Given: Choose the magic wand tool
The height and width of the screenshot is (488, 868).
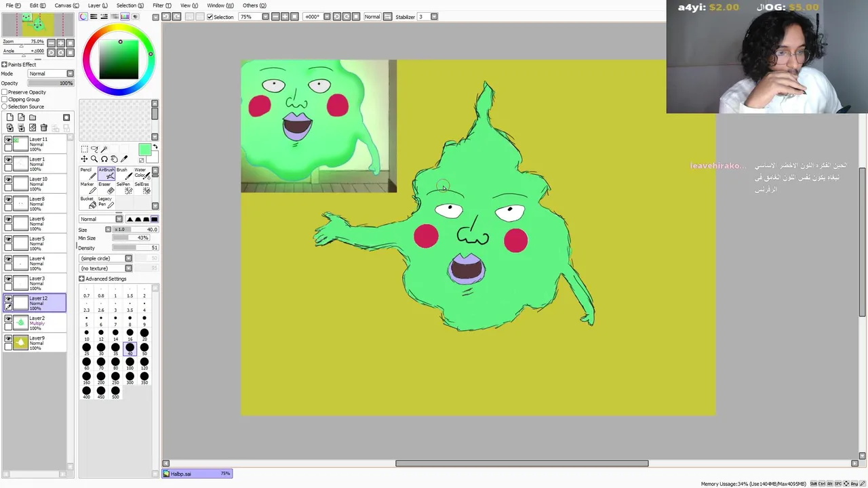Looking at the screenshot, I should coord(104,149).
